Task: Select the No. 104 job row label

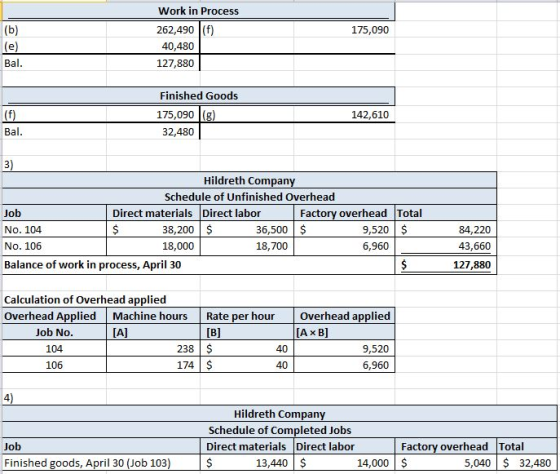Action: tap(23, 230)
